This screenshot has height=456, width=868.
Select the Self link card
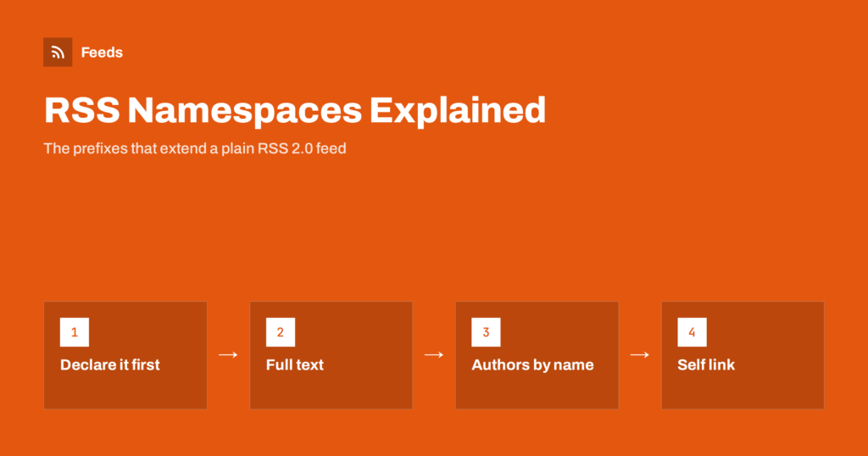pos(743,355)
